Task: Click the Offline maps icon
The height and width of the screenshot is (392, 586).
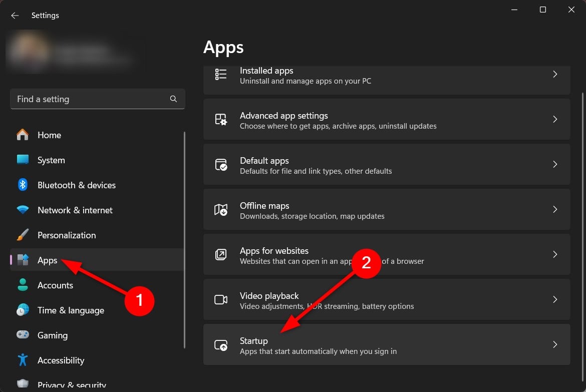Action: point(221,210)
